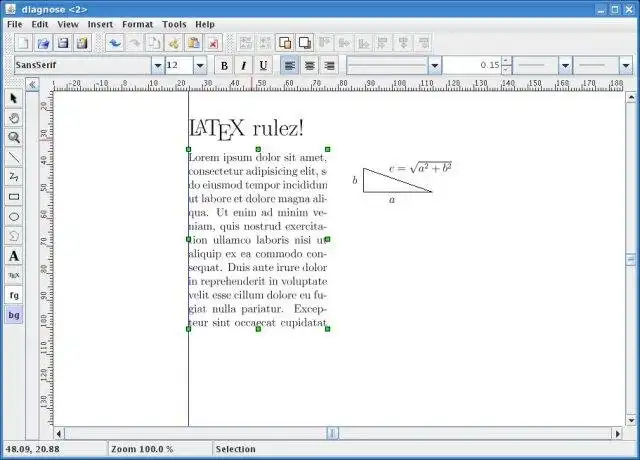640x460 pixels.
Task: Open the line end arrow dropdown
Action: [x=626, y=65]
